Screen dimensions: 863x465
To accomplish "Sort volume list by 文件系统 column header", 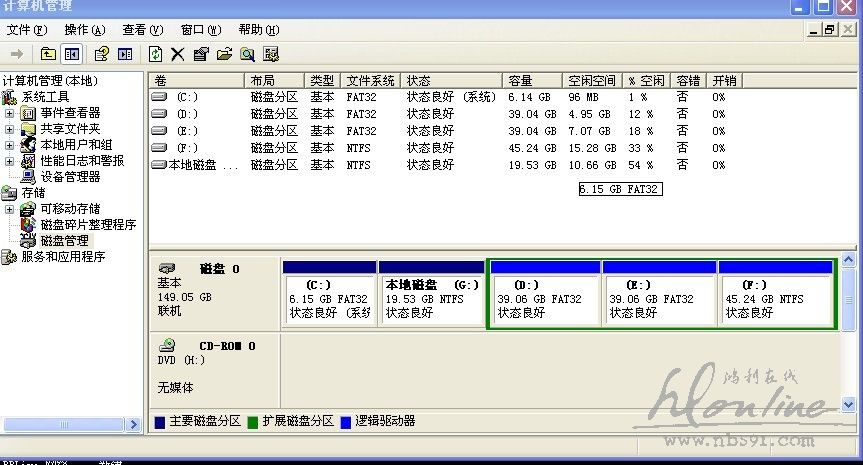I will [x=370, y=80].
